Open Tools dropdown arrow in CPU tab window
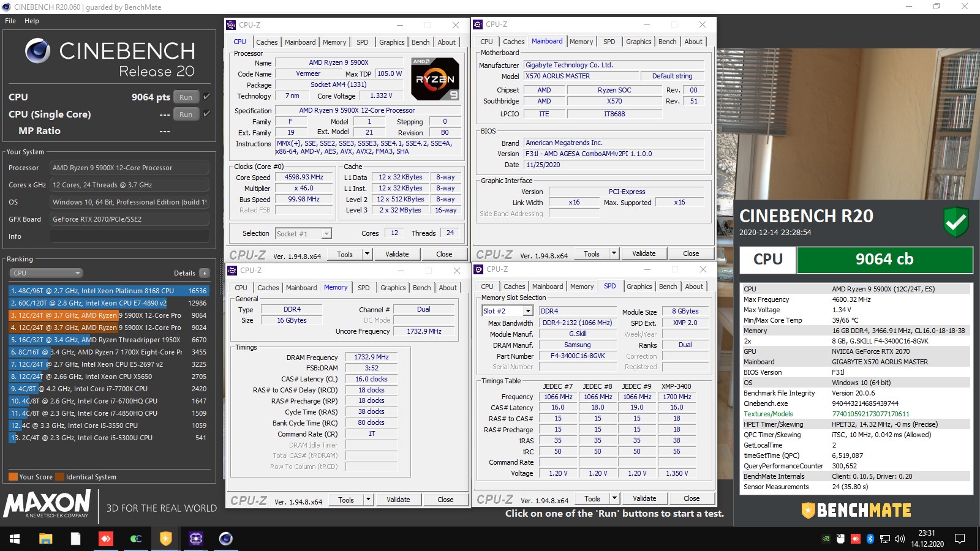Viewport: 980px width, 551px height. coord(367,254)
